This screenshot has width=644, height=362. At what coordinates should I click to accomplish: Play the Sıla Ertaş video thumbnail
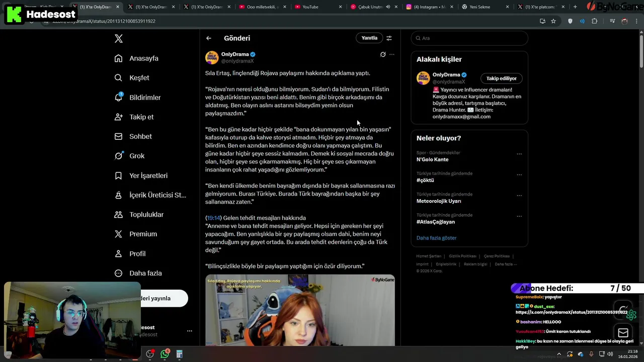coord(300,310)
